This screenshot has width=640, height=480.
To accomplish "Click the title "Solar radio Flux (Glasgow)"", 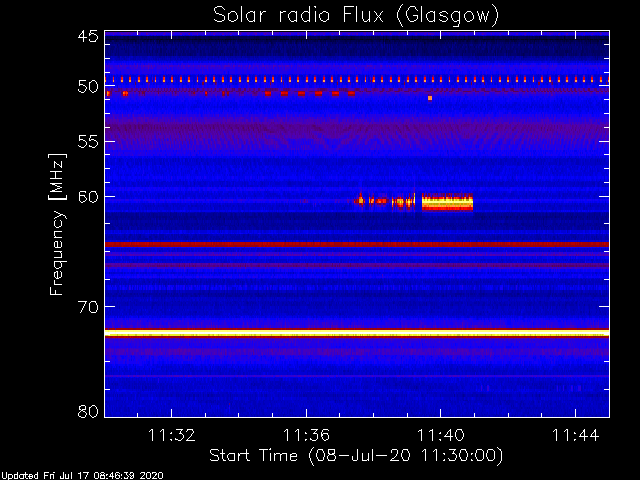I will click(x=356, y=16).
